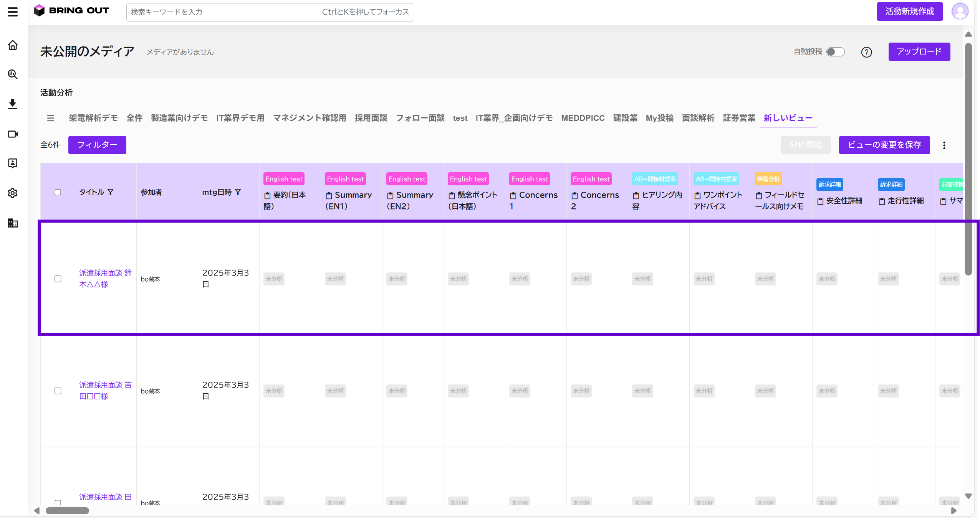
Task: Click the download sidebar icon
Action: coord(13,104)
